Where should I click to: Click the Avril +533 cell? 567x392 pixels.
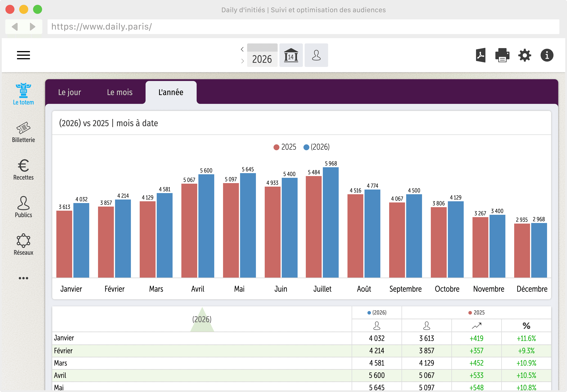tap(476, 376)
